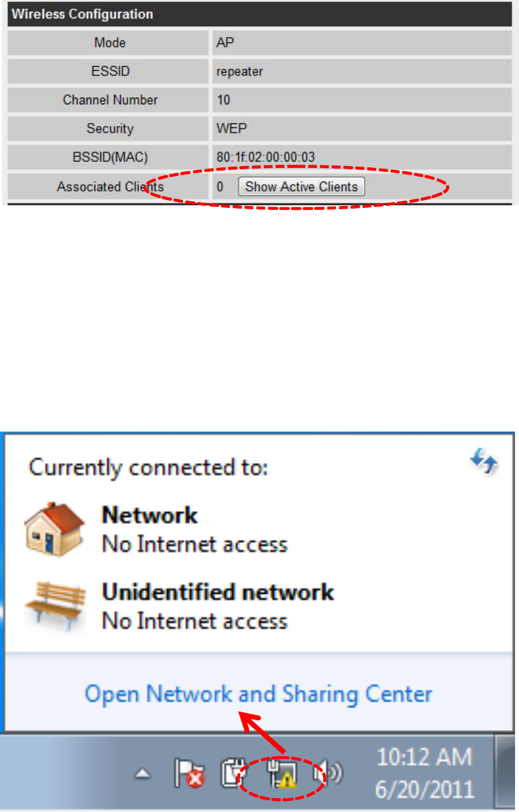Click the park bench Unidentified network icon

tap(55, 605)
